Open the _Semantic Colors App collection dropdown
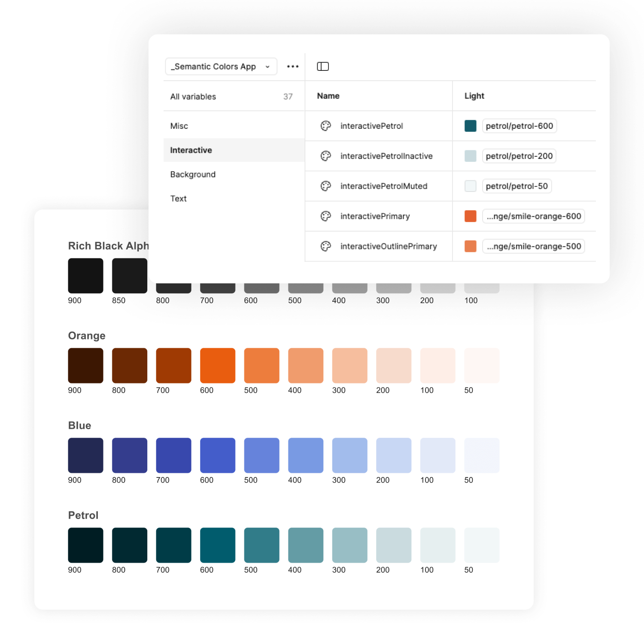 [221, 67]
